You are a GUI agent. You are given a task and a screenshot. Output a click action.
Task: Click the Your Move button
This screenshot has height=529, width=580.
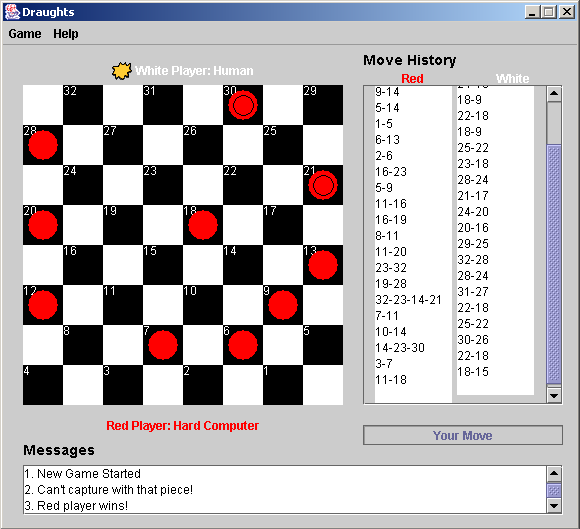tap(463, 435)
